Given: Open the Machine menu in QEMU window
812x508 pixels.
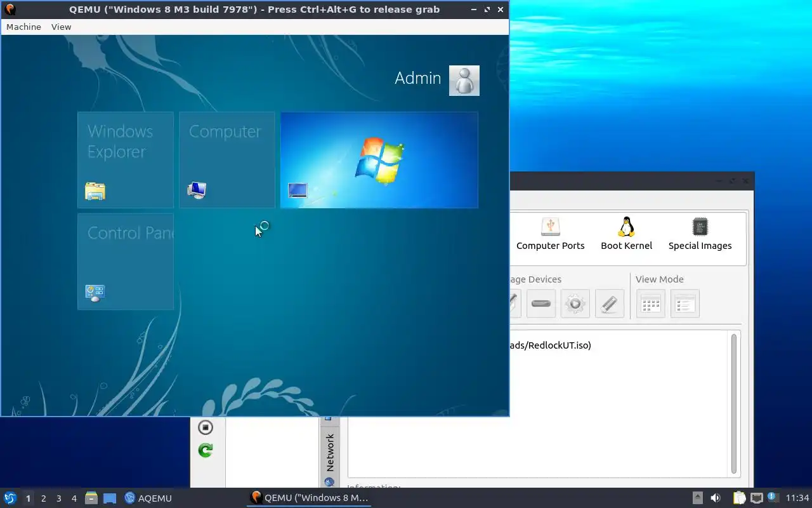Looking at the screenshot, I should click(23, 27).
